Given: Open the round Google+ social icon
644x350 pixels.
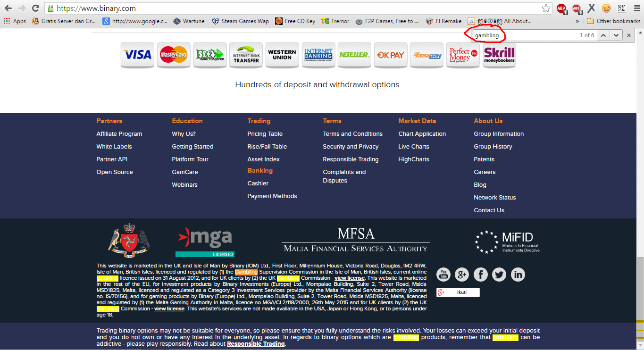Looking at the screenshot, I should point(462,275).
